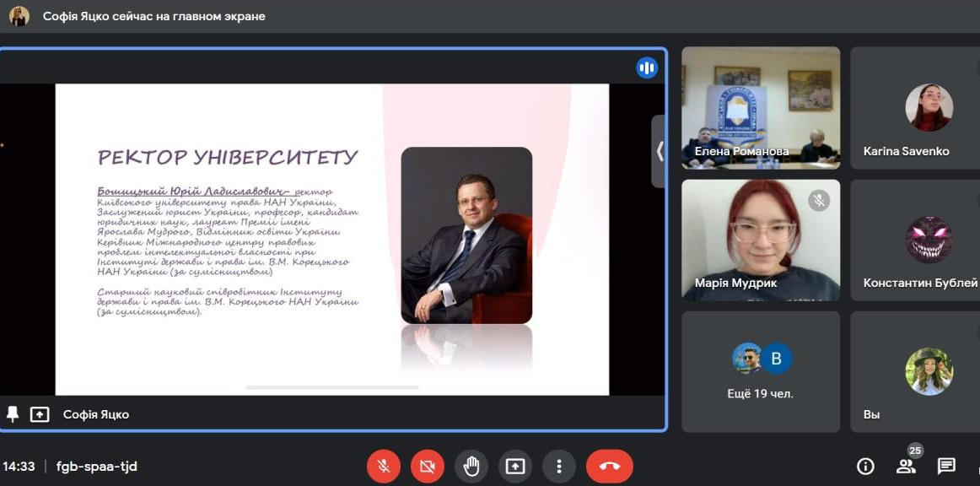
Task: Unmute the microphone in the call controls
Action: click(x=383, y=466)
